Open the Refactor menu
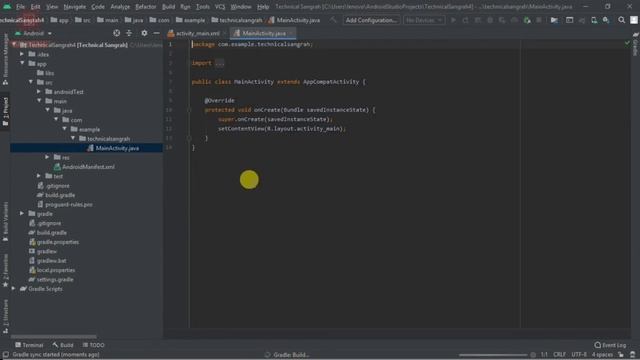The height and width of the screenshot is (360, 640). coord(146,7)
